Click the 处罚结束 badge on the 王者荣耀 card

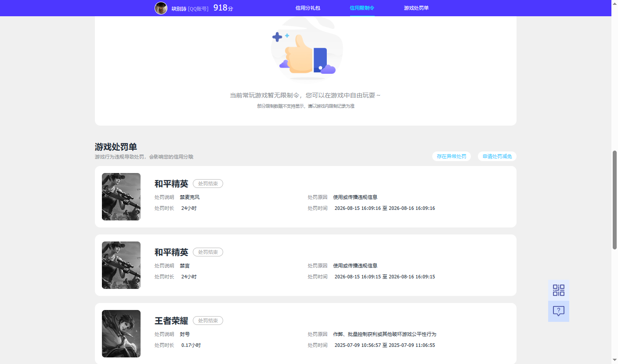click(x=208, y=321)
